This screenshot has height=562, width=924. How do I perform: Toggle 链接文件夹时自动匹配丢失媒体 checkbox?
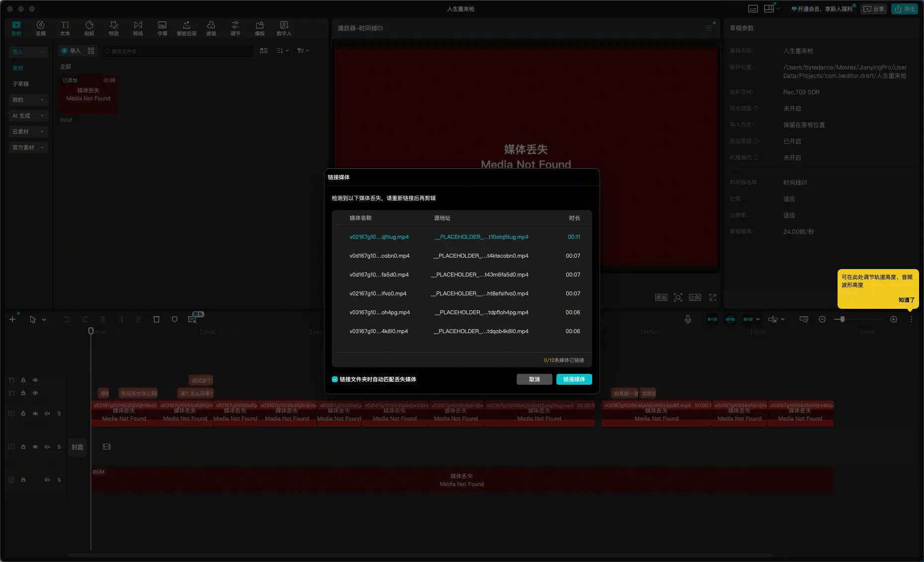335,379
